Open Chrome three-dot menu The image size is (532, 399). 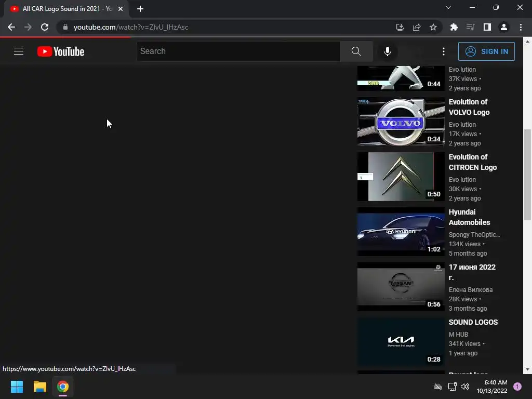[x=521, y=27]
